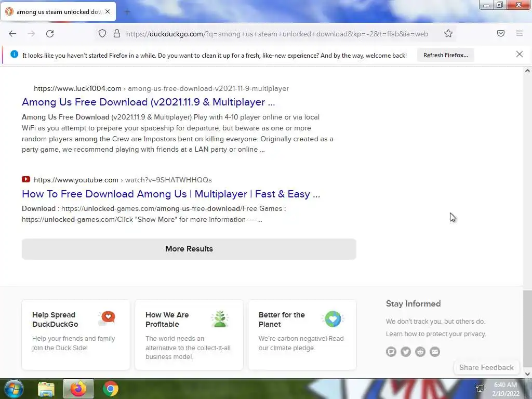Click the Refresh Firefox button
The image size is (532, 399).
click(x=445, y=55)
